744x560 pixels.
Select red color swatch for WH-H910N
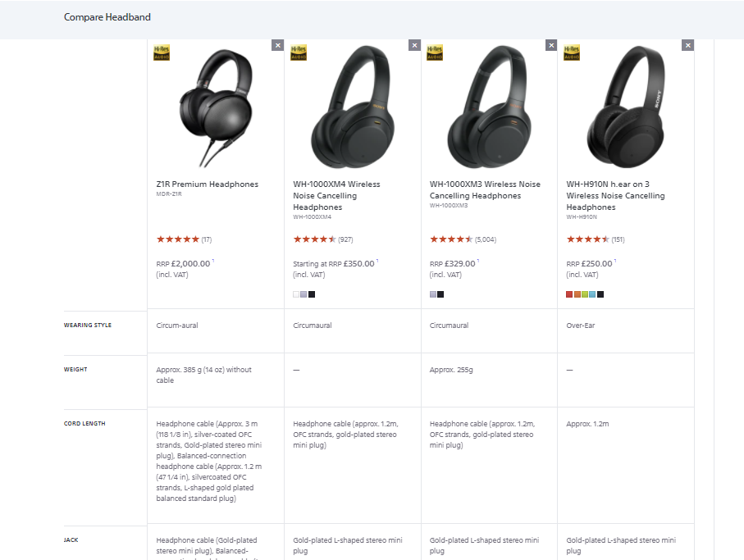[x=569, y=294]
